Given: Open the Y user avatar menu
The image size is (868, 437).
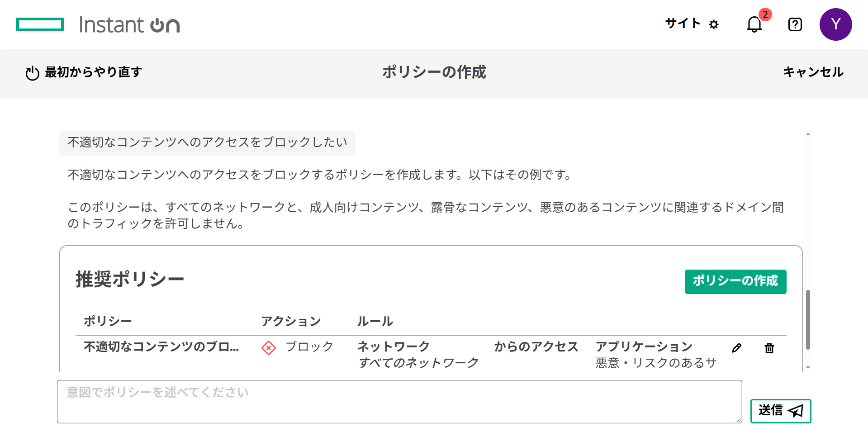Looking at the screenshot, I should (x=835, y=24).
